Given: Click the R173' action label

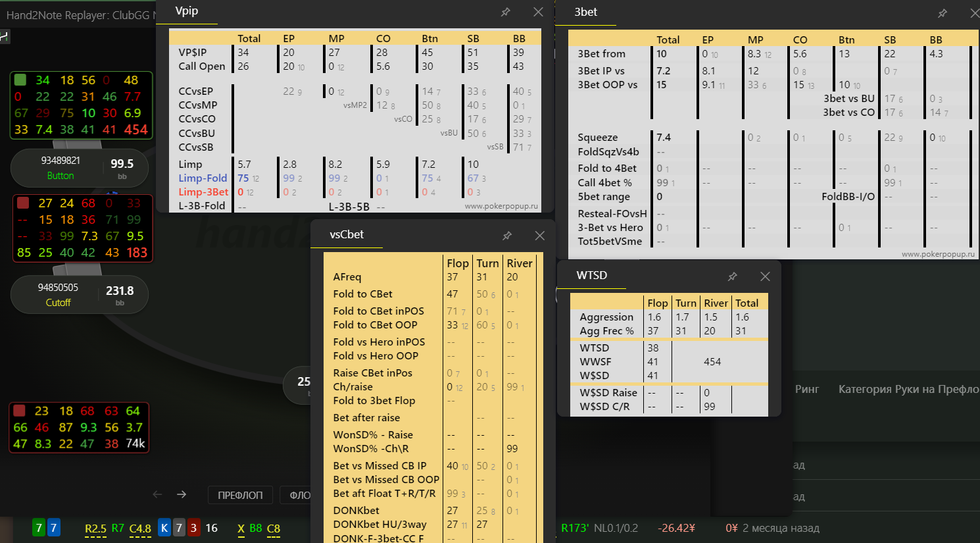Looking at the screenshot, I should coord(575,528).
